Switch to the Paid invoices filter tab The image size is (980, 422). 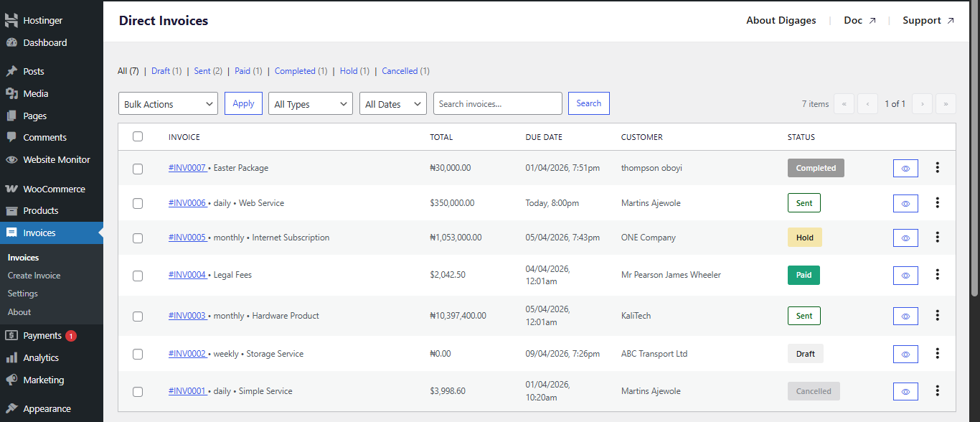coord(243,70)
